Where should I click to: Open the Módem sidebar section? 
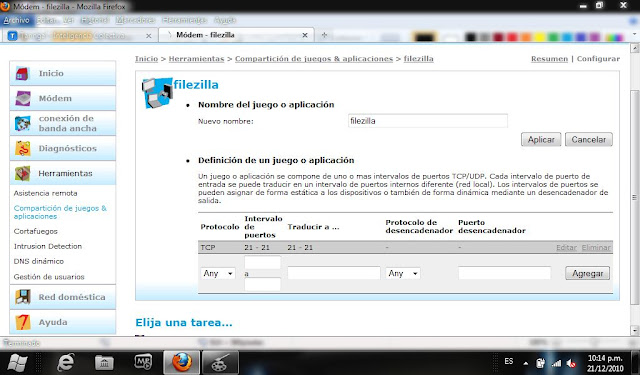62,98
